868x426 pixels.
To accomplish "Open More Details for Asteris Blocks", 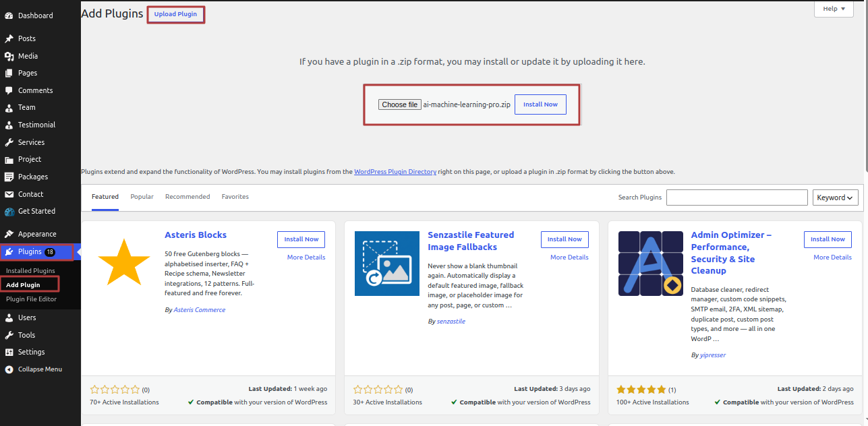I will coord(306,257).
